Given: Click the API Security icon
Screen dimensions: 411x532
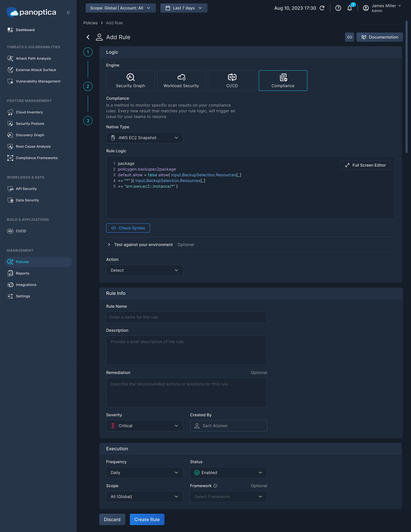Looking at the screenshot, I should click(10, 189).
